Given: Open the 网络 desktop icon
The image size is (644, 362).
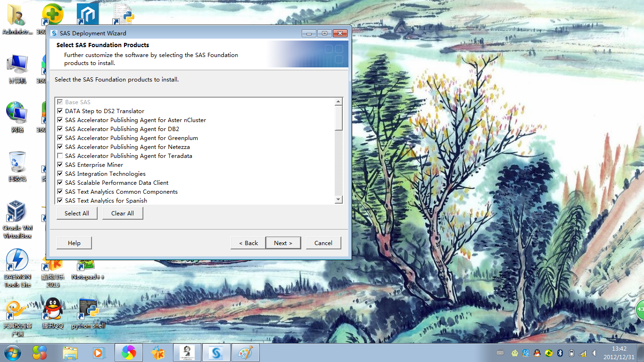Looking at the screenshot, I should (x=17, y=118).
